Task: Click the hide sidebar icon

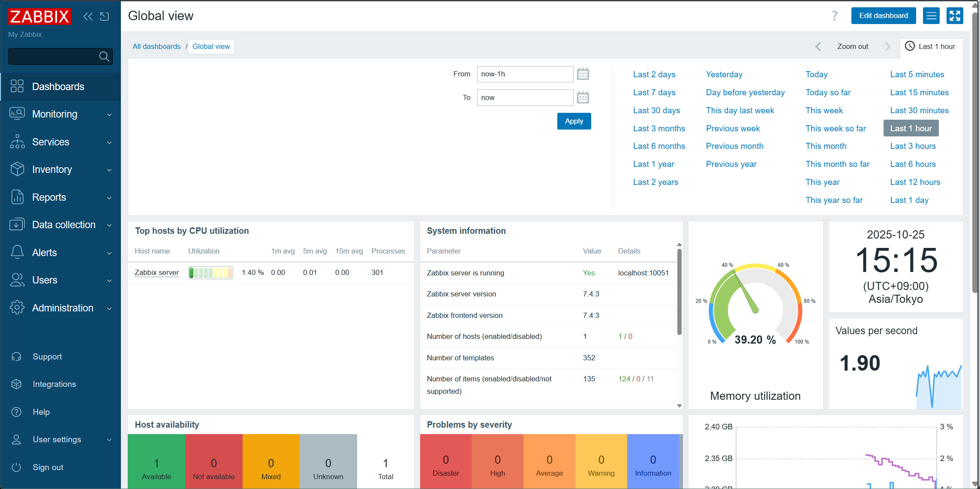Action: pyautogui.click(x=105, y=16)
